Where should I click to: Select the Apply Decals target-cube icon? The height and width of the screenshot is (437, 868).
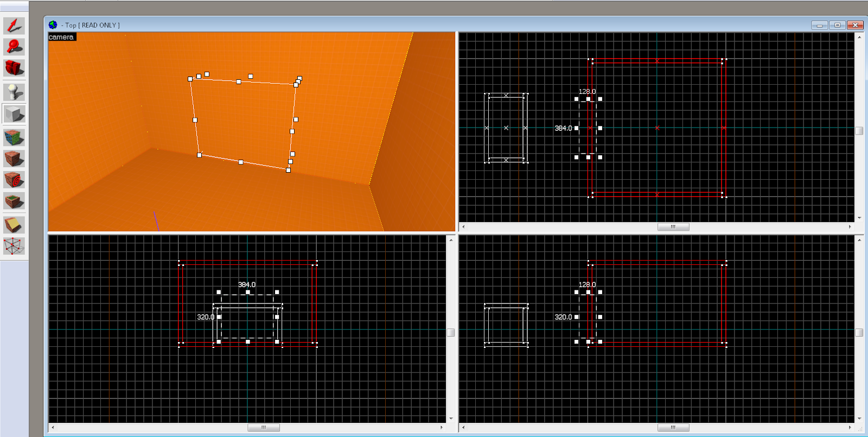[x=14, y=180]
